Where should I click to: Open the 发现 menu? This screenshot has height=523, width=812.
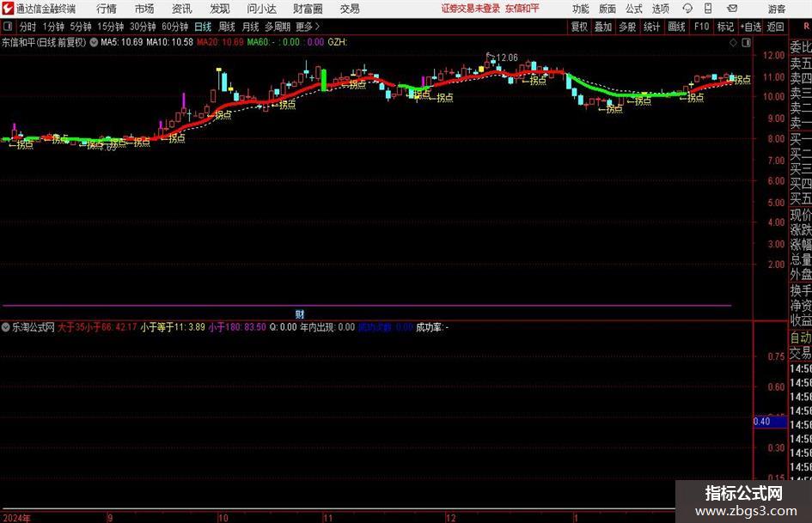(x=220, y=9)
